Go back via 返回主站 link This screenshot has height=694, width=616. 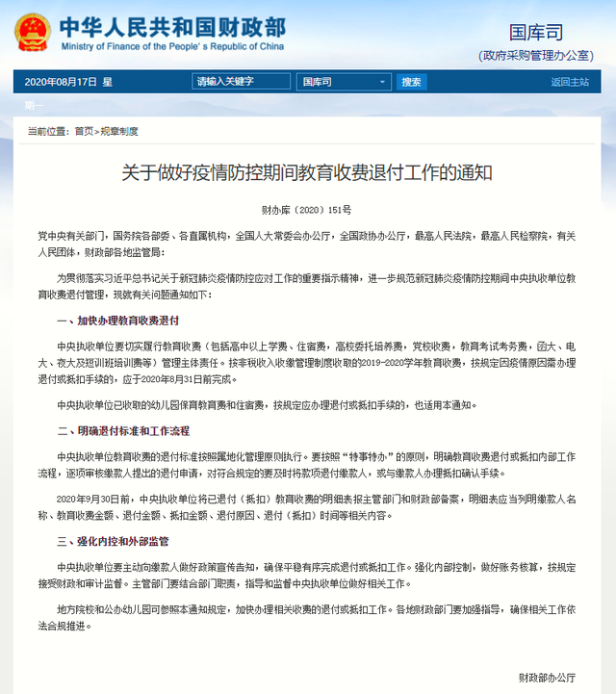click(x=569, y=82)
